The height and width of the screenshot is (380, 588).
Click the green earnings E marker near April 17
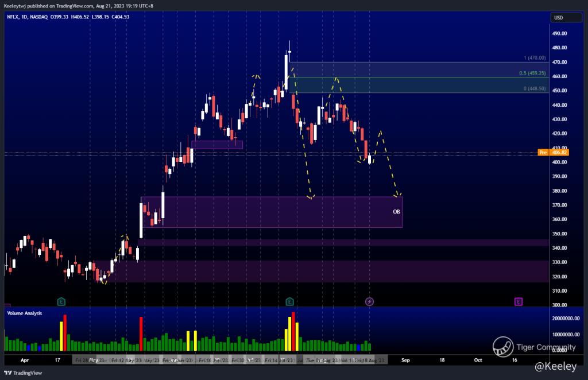pyautogui.click(x=61, y=302)
